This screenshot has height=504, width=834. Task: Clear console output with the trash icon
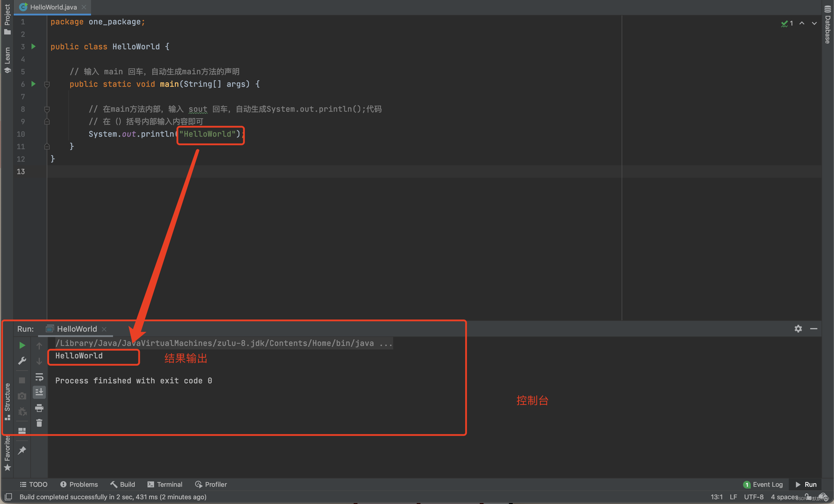pos(39,423)
